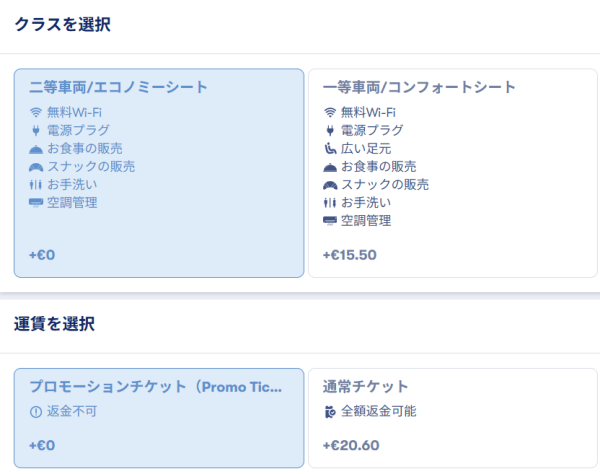
Task: Click full refund icon on regular ticket
Action: 330,411
